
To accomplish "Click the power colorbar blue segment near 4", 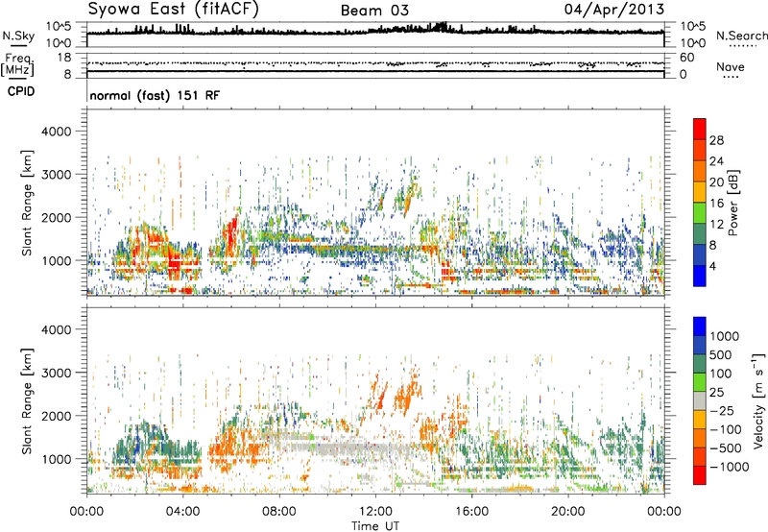I will [700, 276].
